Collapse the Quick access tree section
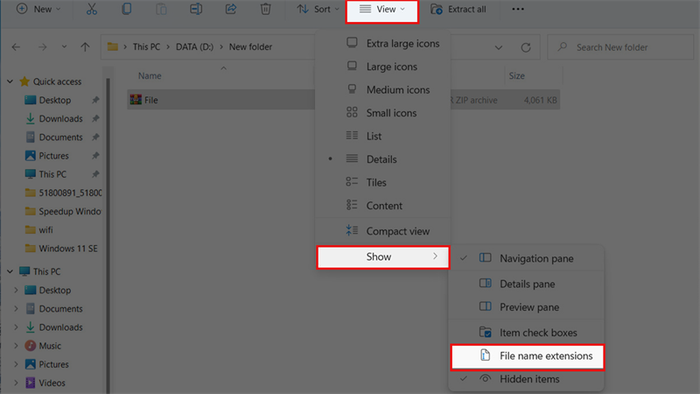 tap(10, 82)
